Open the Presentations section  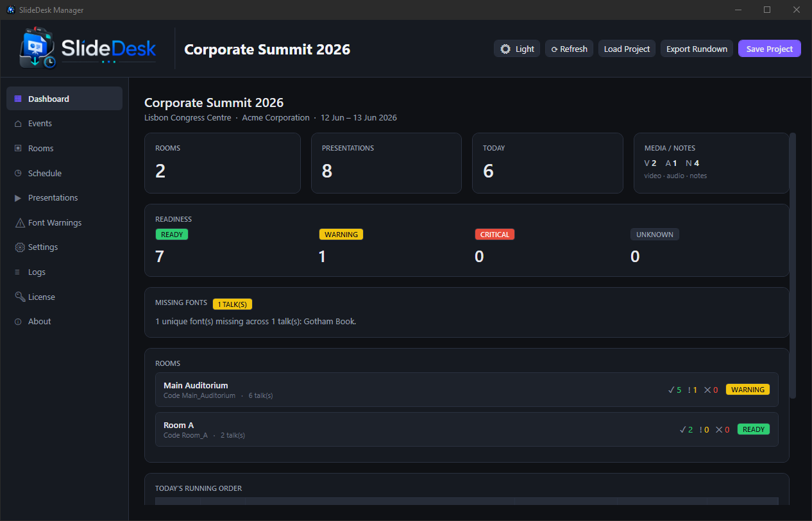point(64,198)
